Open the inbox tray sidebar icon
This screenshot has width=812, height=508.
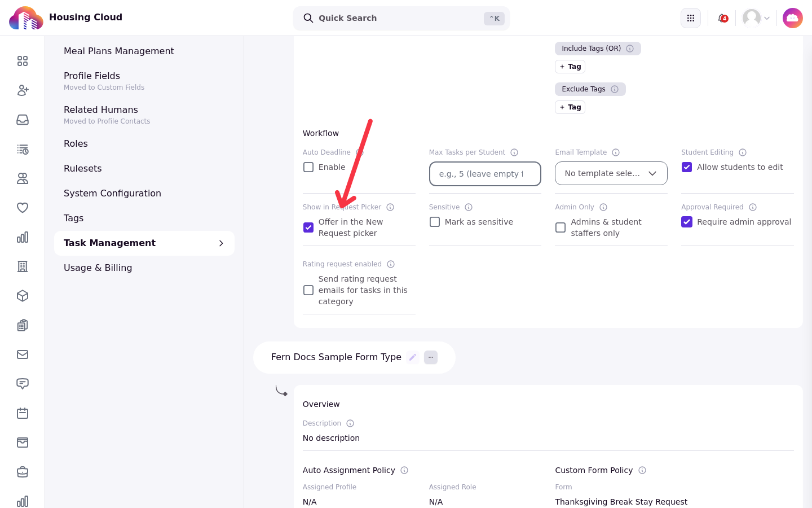point(23,120)
